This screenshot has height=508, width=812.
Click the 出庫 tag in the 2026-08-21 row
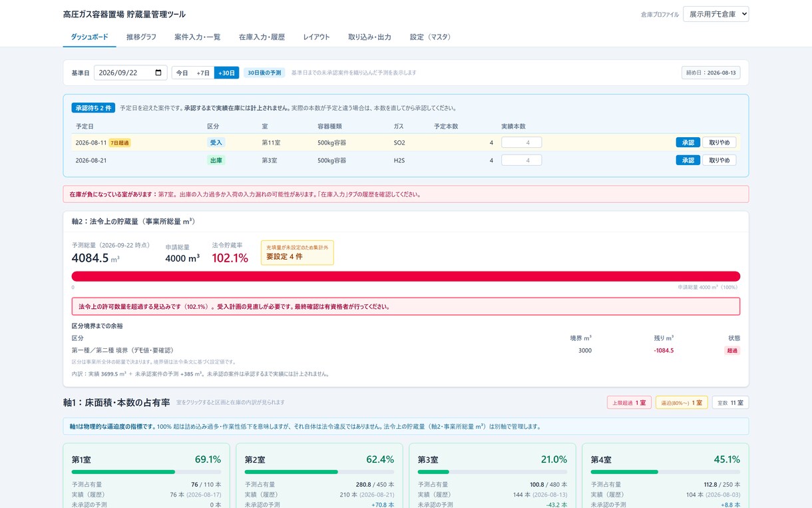216,160
